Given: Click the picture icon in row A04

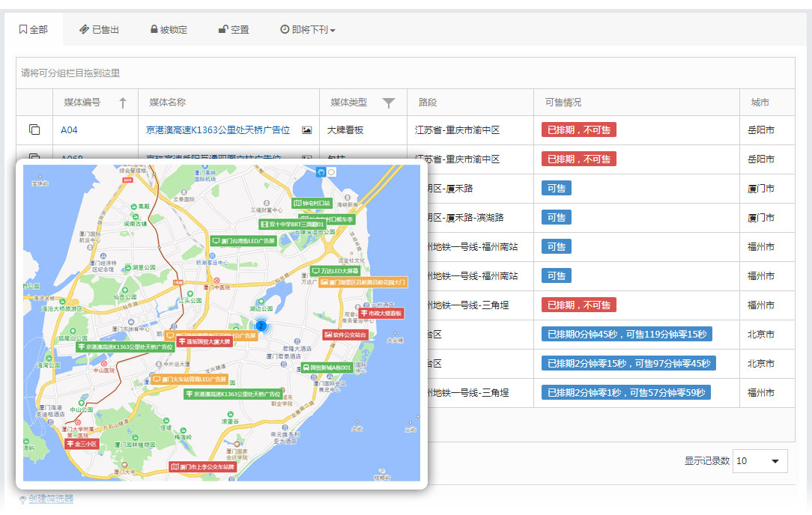Looking at the screenshot, I should coord(307,130).
